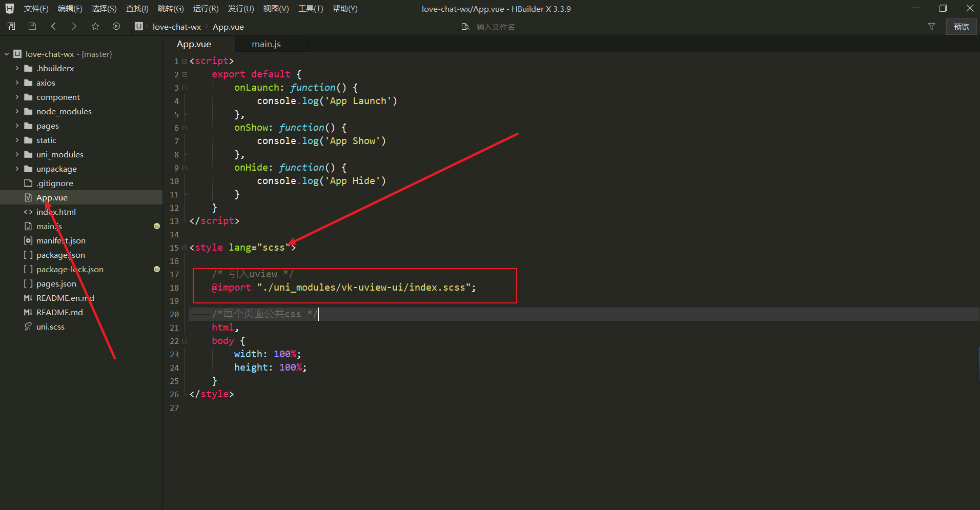Bookmark with the star icon
Viewport: 980px width, 510px height.
coord(95,26)
